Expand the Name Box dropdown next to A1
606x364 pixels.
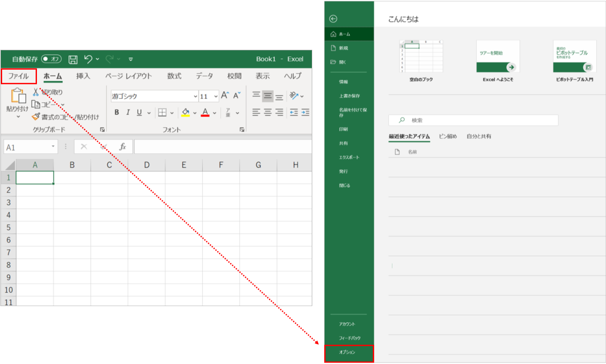click(53, 147)
